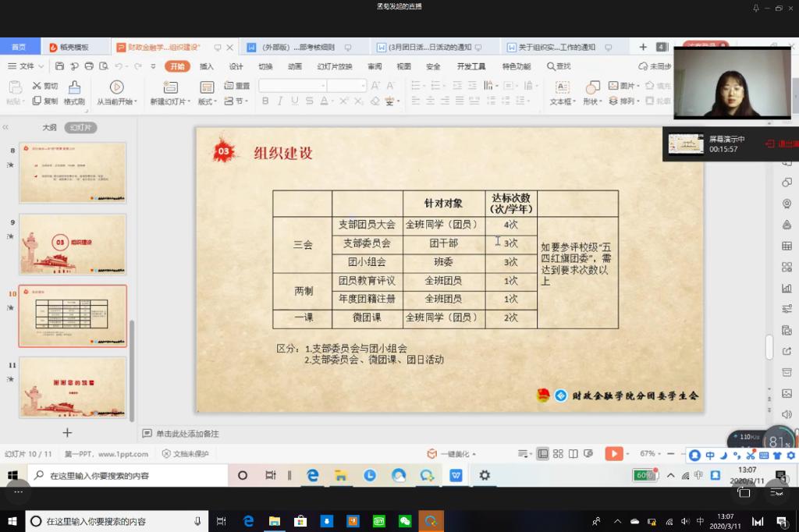
Task: Open the Insert (插入) ribbon tab
Action: coord(207,66)
